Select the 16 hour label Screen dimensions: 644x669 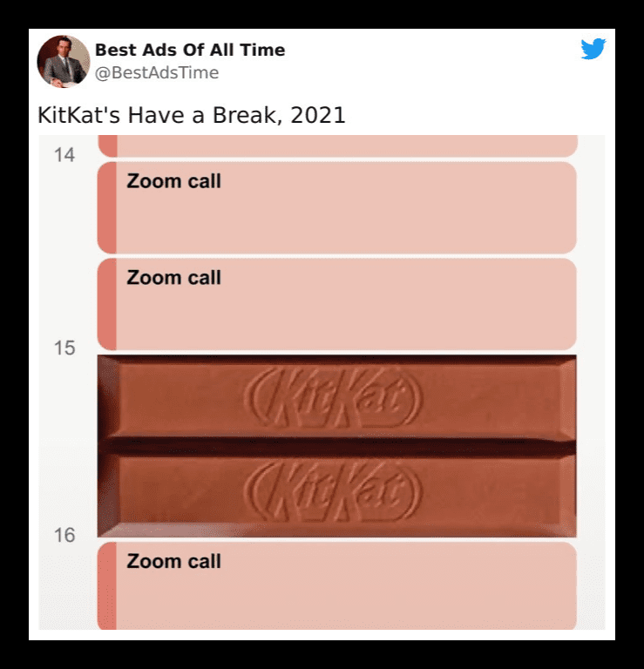pos(64,535)
